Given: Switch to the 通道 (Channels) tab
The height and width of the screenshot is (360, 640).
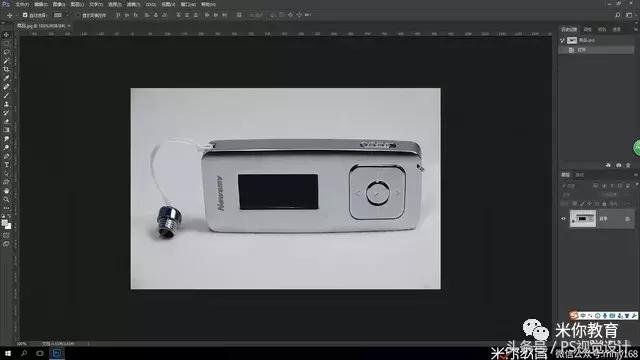Looking at the screenshot, I should pyautogui.click(x=617, y=29).
